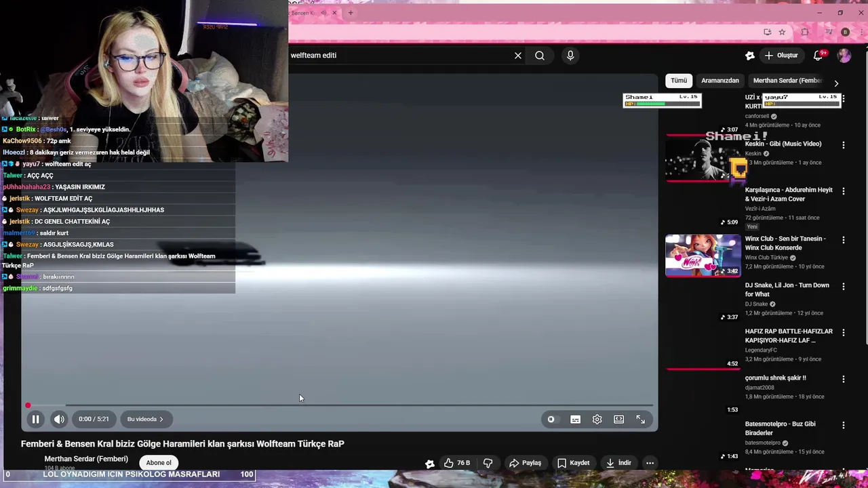Screen dimensions: 868x488
Task: Open the browser media control icon
Action: (829, 32)
